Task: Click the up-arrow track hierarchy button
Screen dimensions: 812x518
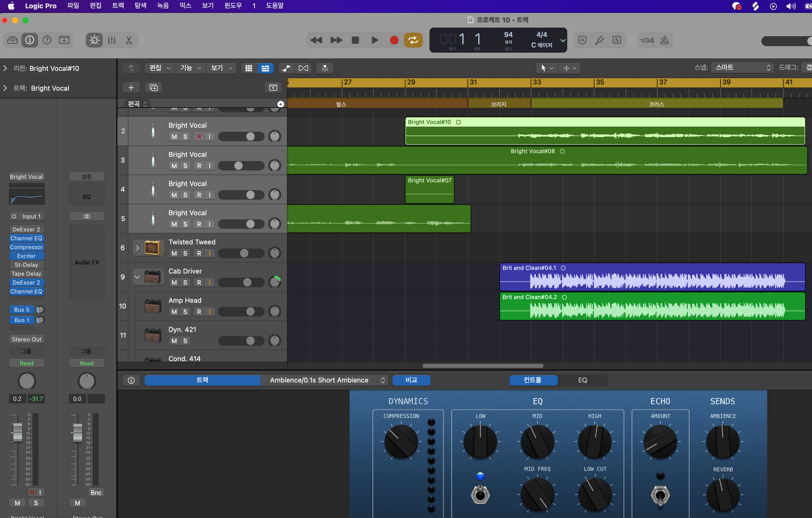Action: [131, 68]
